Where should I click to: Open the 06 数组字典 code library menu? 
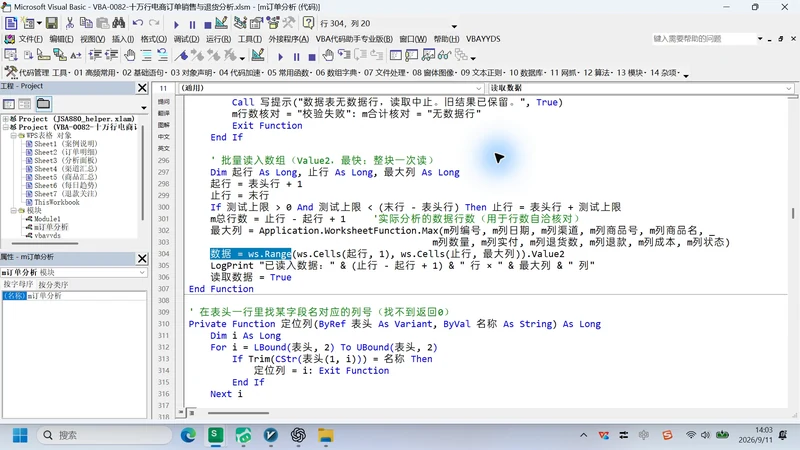pos(336,73)
